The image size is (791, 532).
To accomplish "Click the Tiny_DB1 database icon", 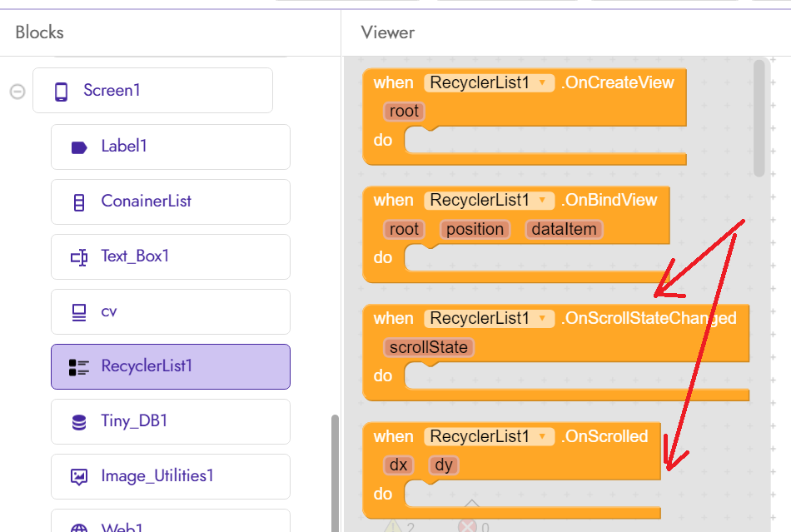I will pos(77,421).
